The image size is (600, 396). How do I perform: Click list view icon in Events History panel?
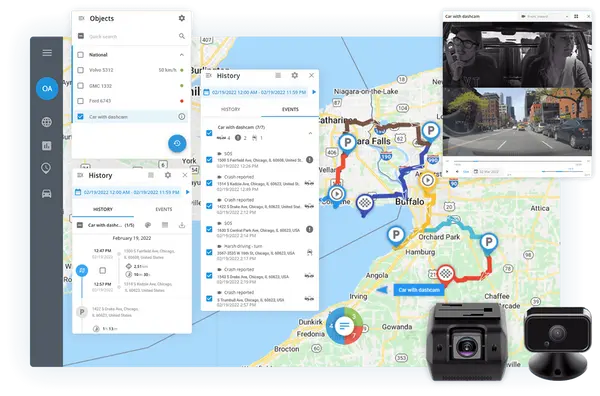click(278, 75)
